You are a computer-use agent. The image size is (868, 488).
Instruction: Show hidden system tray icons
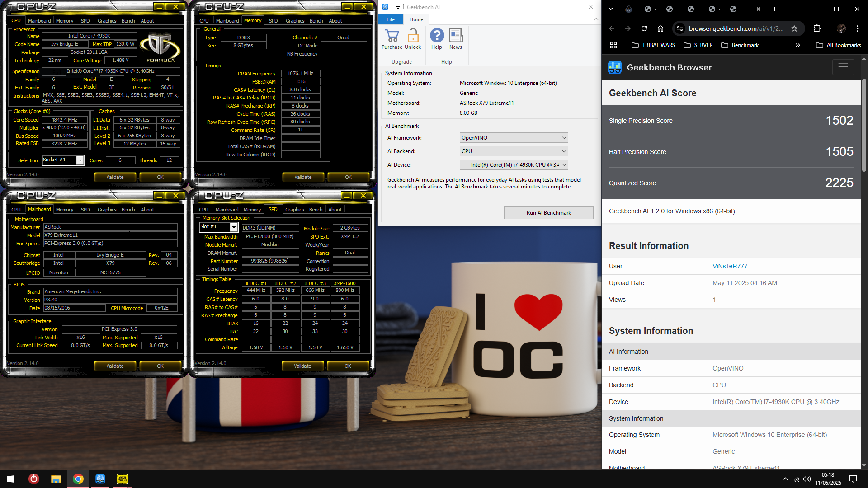[785, 479]
